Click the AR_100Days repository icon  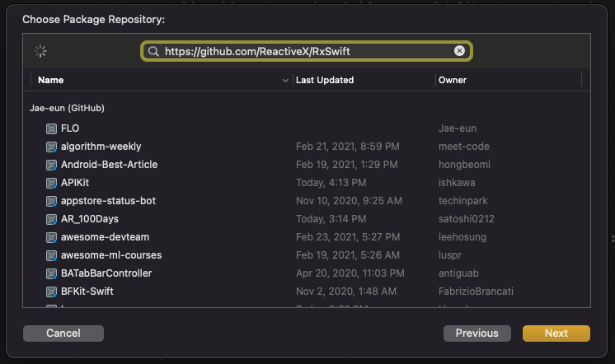coord(51,219)
